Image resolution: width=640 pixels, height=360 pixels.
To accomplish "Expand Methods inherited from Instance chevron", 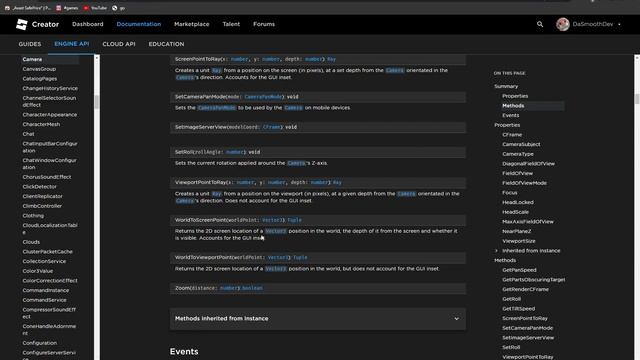I will (456, 319).
